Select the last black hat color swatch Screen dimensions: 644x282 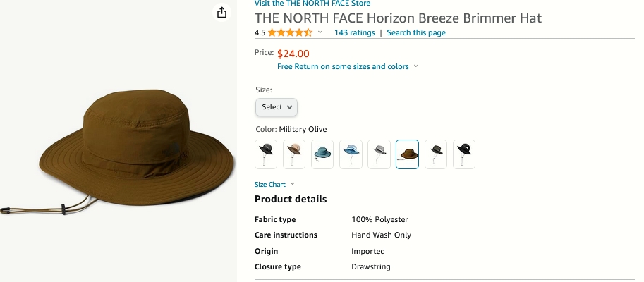tap(464, 154)
